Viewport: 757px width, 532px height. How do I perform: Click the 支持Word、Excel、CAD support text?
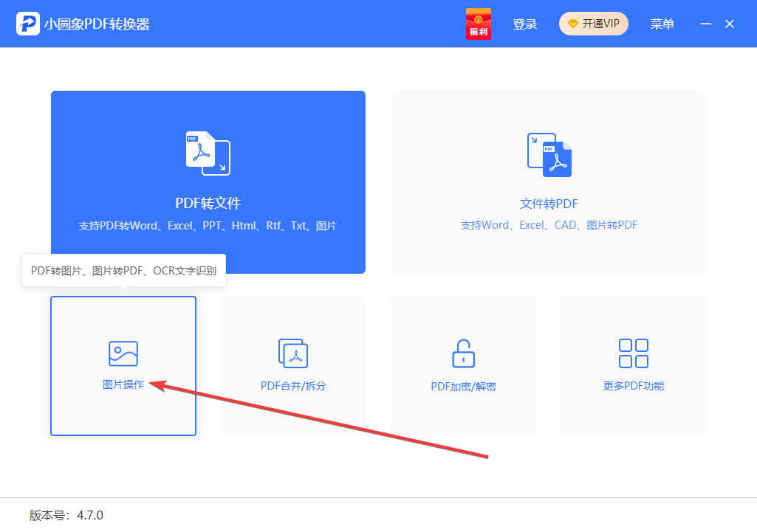549,225
